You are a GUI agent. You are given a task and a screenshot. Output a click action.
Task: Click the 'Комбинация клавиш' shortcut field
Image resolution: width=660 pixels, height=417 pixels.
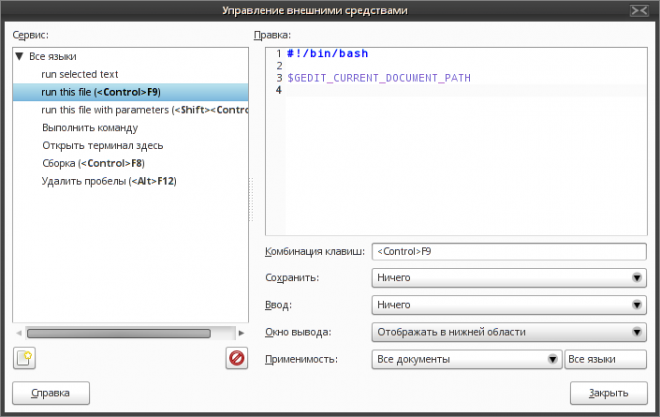[x=508, y=251]
